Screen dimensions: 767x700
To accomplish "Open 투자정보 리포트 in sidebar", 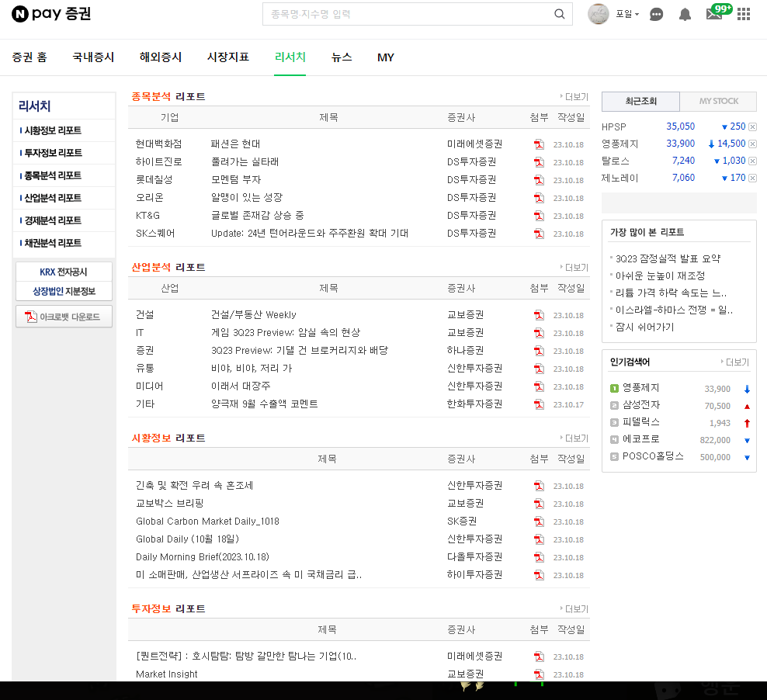I will [x=53, y=153].
